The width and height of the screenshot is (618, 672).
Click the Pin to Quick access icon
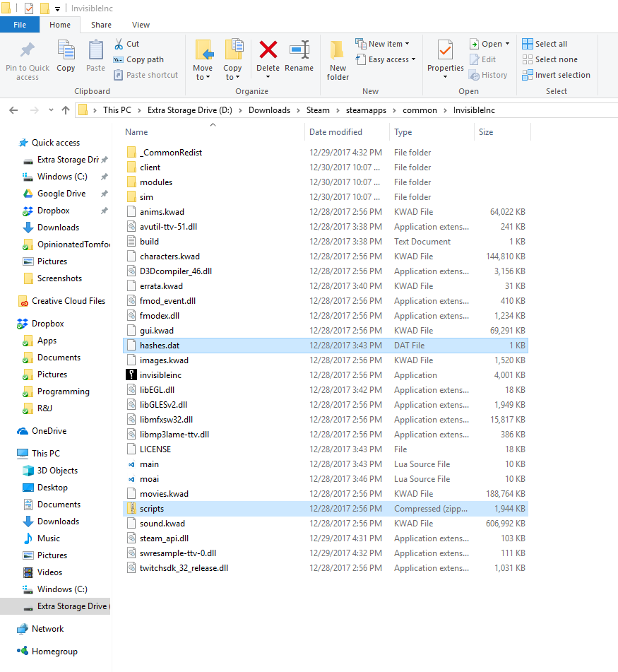point(28,50)
